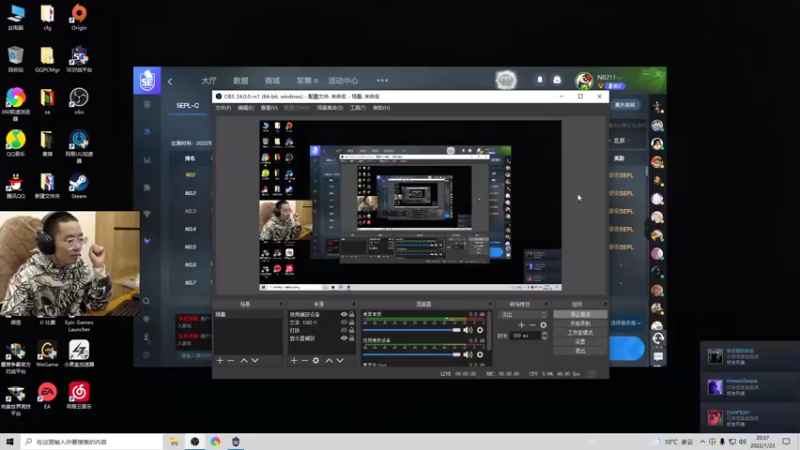Switch to 数据 tab in 5E platform
Viewport: 800px width, 450px height.
pyautogui.click(x=240, y=81)
